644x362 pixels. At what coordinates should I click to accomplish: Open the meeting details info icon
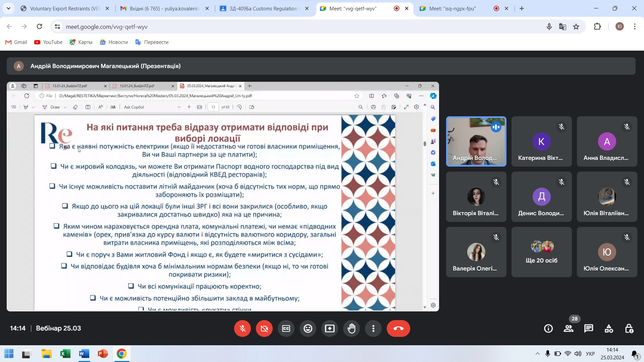[548, 328]
